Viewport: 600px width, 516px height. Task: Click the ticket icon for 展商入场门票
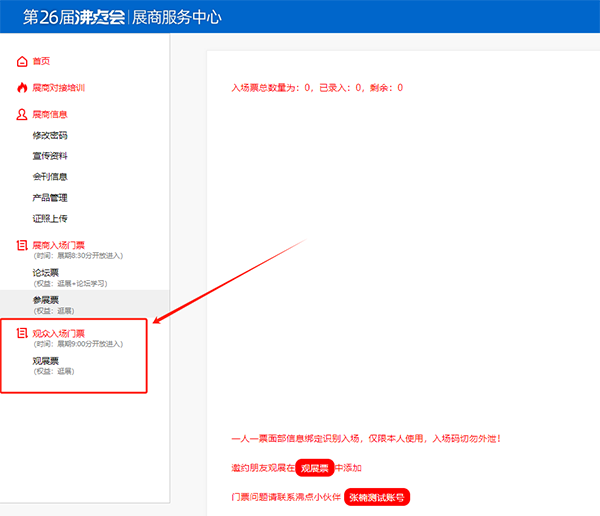coord(22,245)
